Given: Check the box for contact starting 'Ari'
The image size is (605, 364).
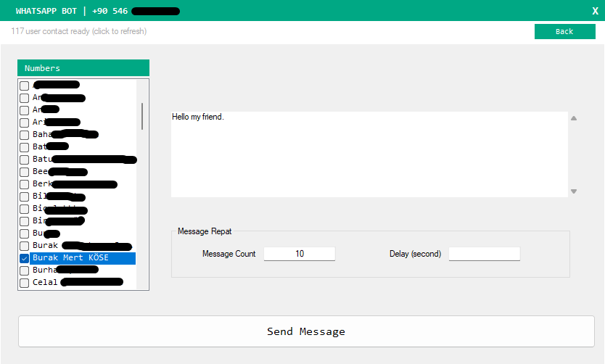Looking at the screenshot, I should coord(25,123).
